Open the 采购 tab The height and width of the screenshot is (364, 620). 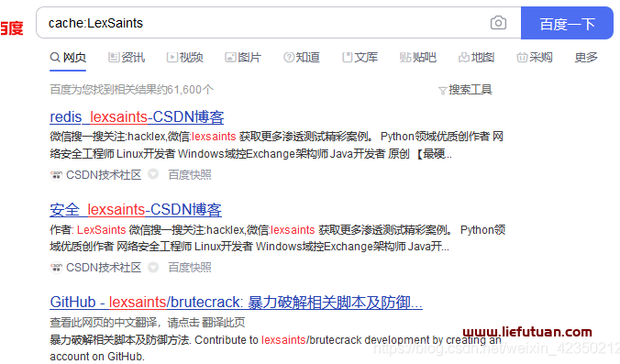[x=535, y=58]
